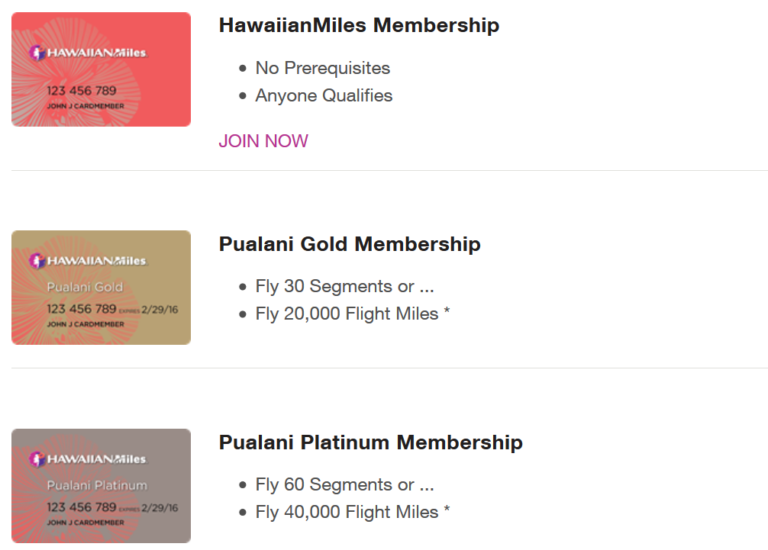768x550 pixels.
Task: Click 'Pualani Platinum' label on the gray card
Action: [97, 485]
